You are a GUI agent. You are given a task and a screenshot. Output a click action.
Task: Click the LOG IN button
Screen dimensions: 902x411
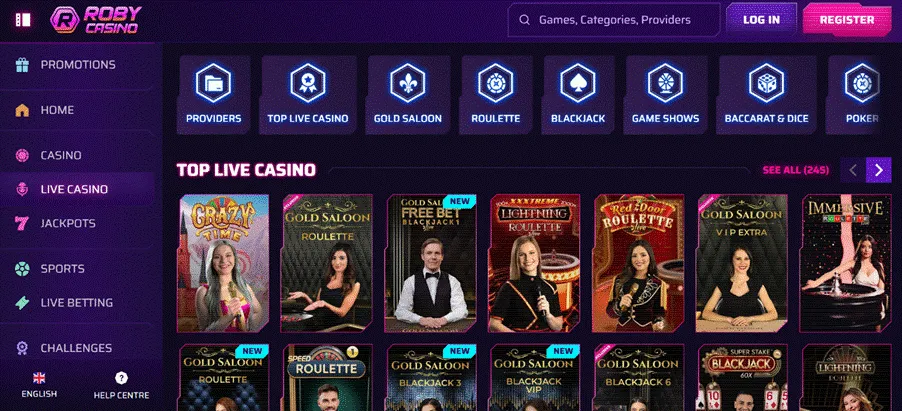762,20
